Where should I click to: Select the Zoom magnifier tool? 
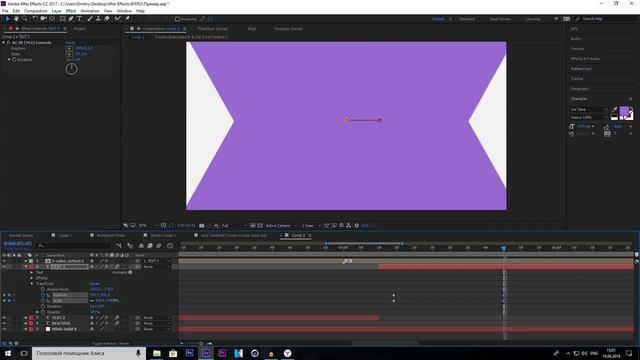(x=24, y=19)
